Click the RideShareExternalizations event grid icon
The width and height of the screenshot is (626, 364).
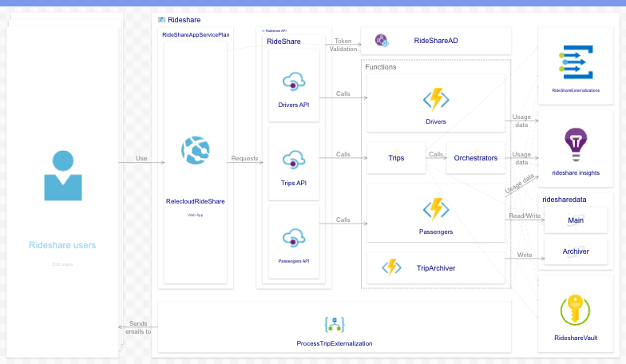[x=575, y=63]
